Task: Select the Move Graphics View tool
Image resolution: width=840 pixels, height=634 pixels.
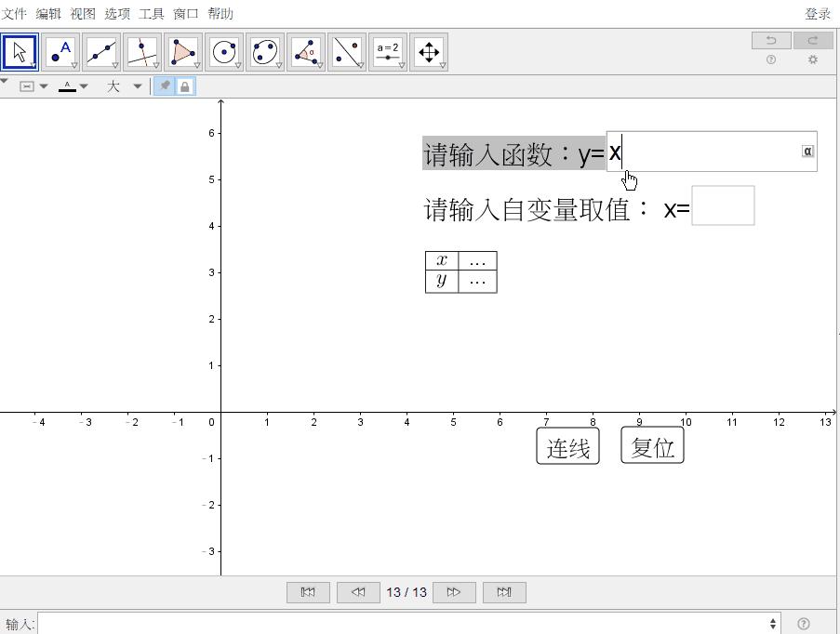Action: click(x=429, y=51)
